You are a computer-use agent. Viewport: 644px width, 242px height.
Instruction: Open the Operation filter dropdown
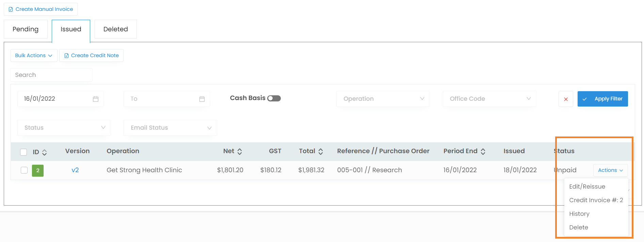coord(383,99)
